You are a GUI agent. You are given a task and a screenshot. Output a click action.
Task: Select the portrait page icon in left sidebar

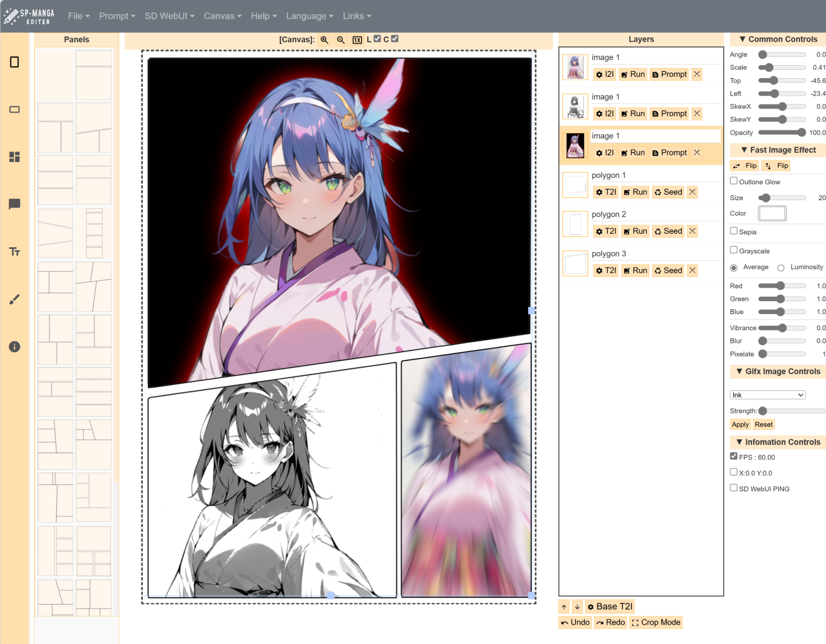coord(15,62)
